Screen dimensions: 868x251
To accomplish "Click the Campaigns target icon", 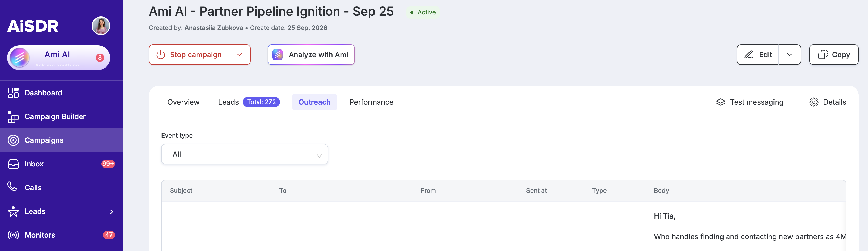I will [13, 140].
